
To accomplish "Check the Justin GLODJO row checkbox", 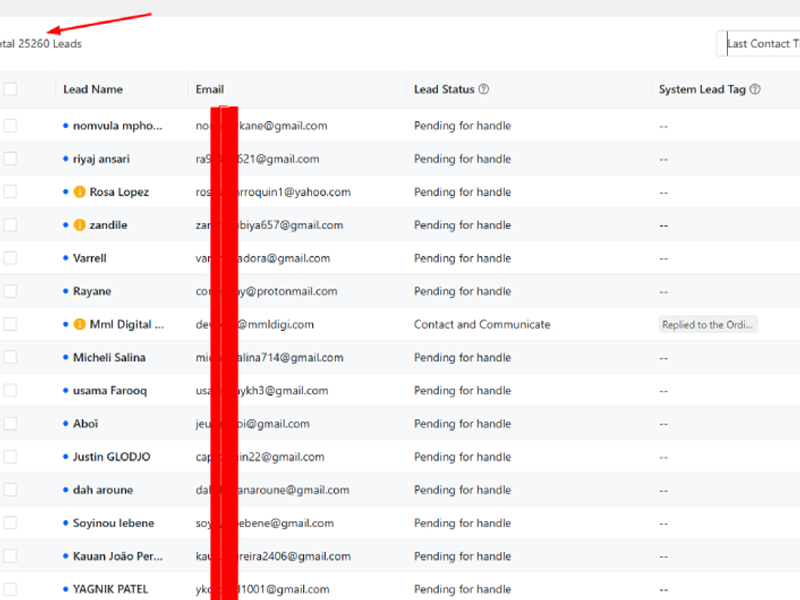I will pos(10,457).
